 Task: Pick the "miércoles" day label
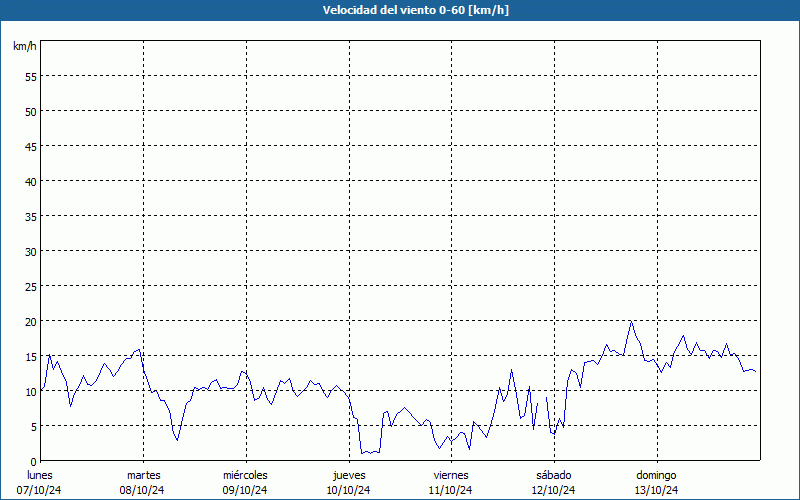click(245, 475)
